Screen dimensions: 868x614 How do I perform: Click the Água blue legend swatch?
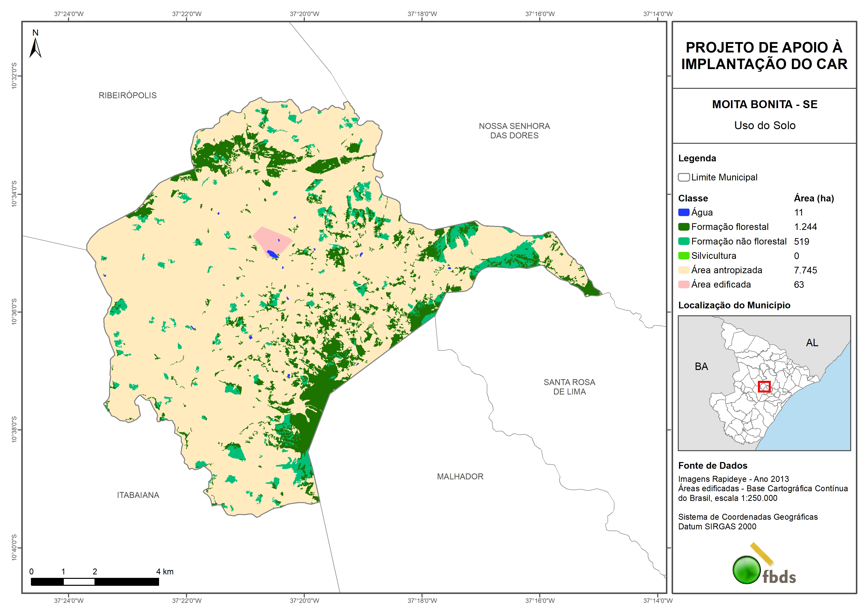pyautogui.click(x=683, y=213)
